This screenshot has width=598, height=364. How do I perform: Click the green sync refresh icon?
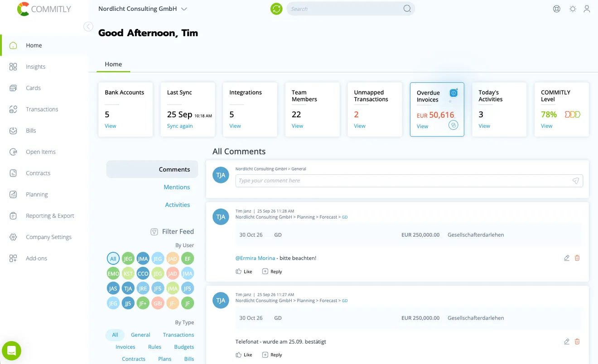pyautogui.click(x=276, y=9)
